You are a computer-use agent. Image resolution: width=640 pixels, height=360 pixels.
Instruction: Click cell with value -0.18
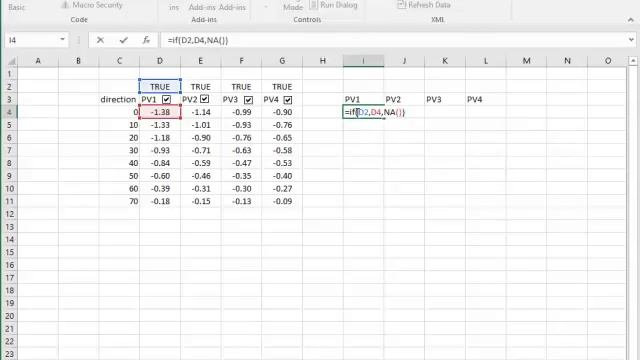pos(160,201)
